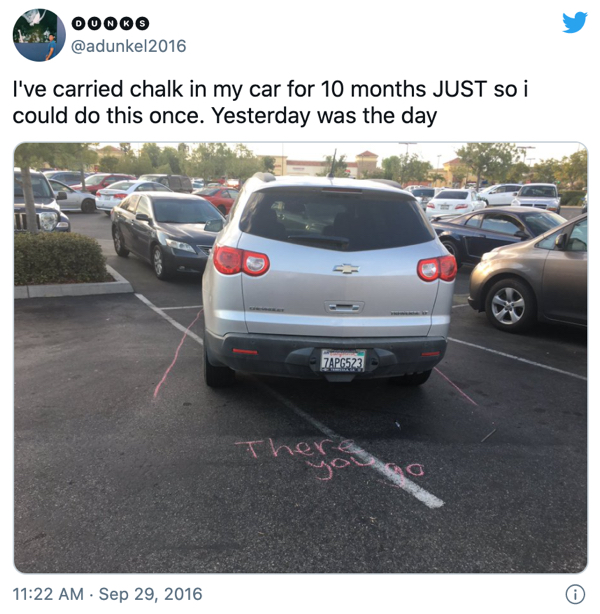Click the Twitter bird logo

575,22
